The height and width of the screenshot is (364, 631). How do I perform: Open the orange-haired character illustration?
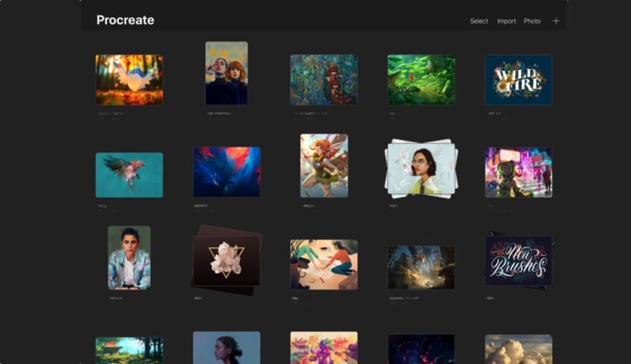pos(324,166)
